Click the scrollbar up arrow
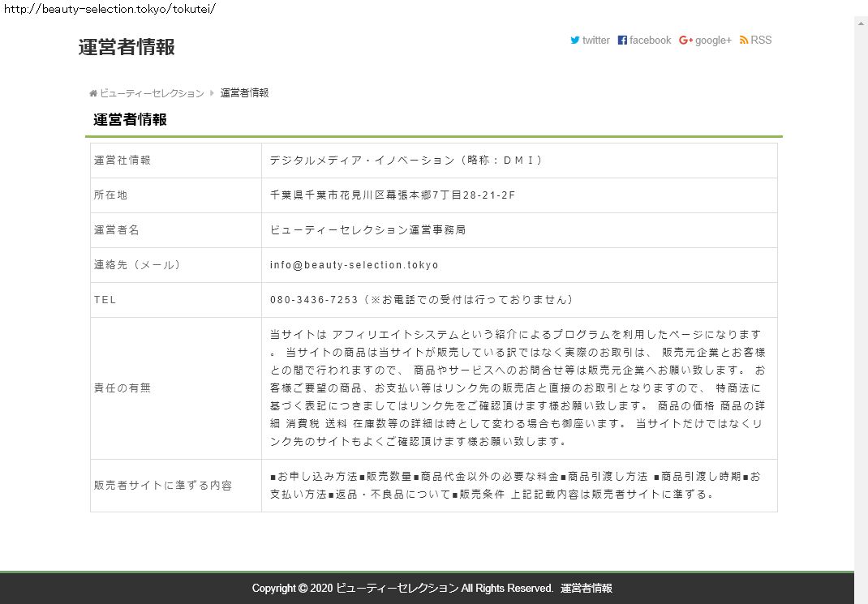 click(x=861, y=23)
